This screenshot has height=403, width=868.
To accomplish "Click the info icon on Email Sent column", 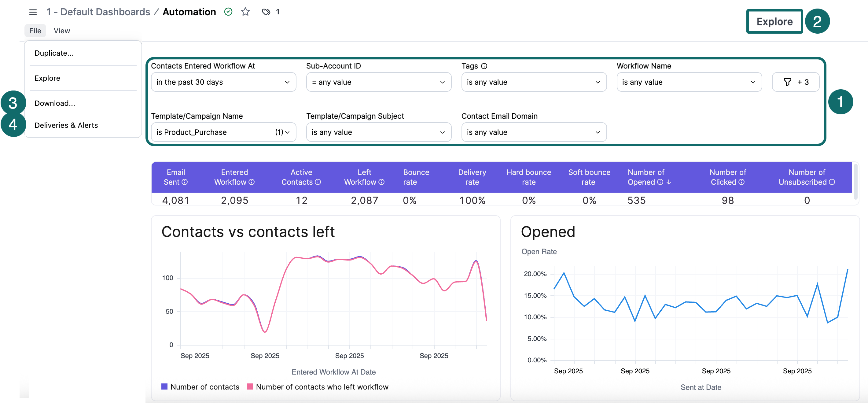I will pos(185,183).
